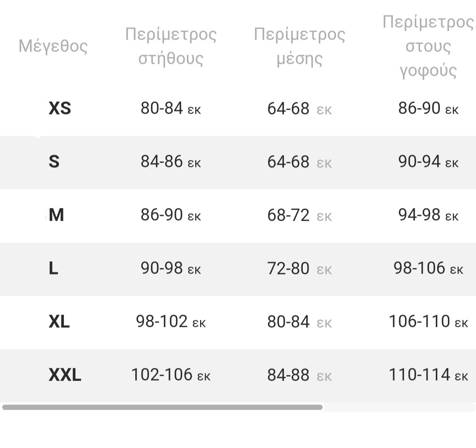Click the 84-88 waist measurement cell
This screenshot has width=476, height=448.
pos(299,375)
